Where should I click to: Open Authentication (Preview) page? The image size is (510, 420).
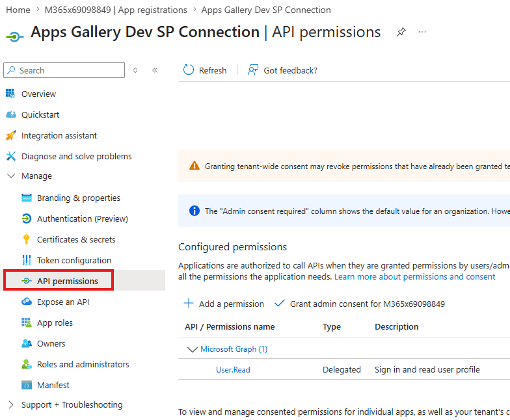pos(82,218)
